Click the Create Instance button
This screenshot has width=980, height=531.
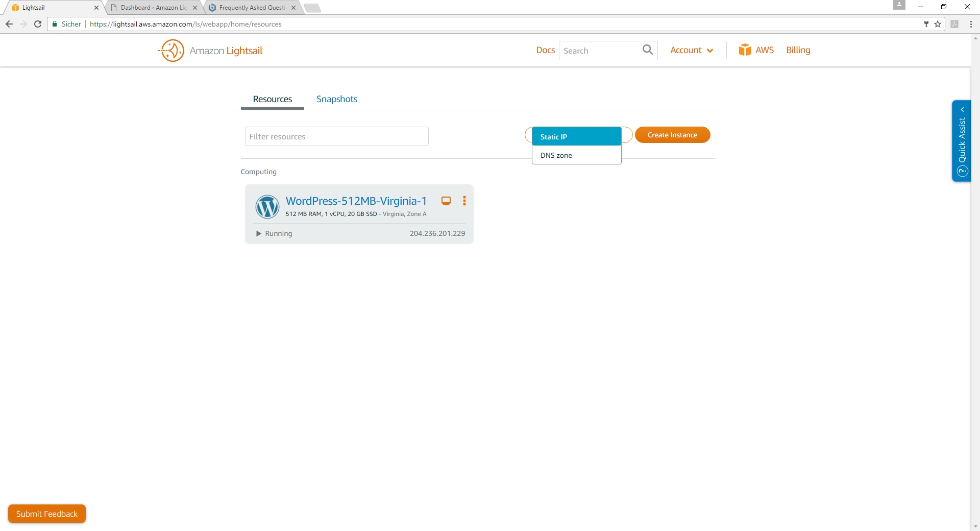pyautogui.click(x=672, y=135)
